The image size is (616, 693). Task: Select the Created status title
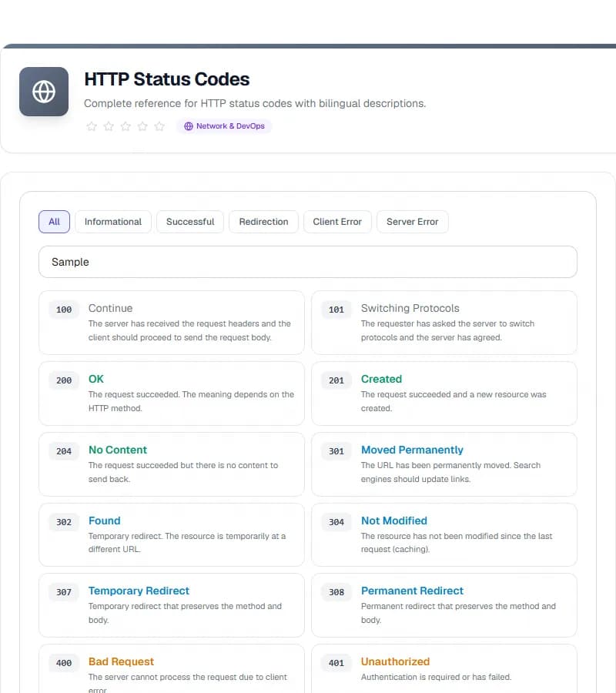pos(381,379)
